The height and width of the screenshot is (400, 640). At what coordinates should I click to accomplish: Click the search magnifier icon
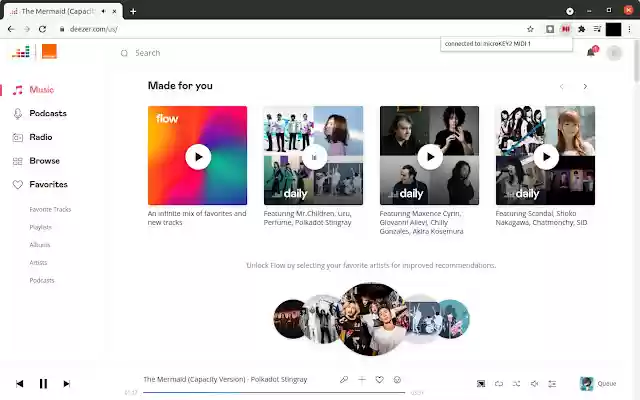[124, 53]
